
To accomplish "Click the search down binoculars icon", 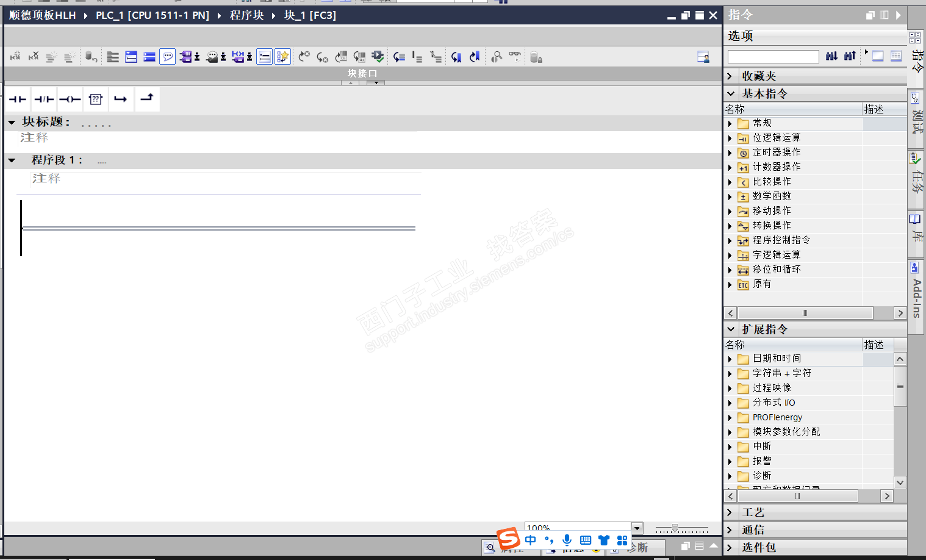I will tap(831, 56).
